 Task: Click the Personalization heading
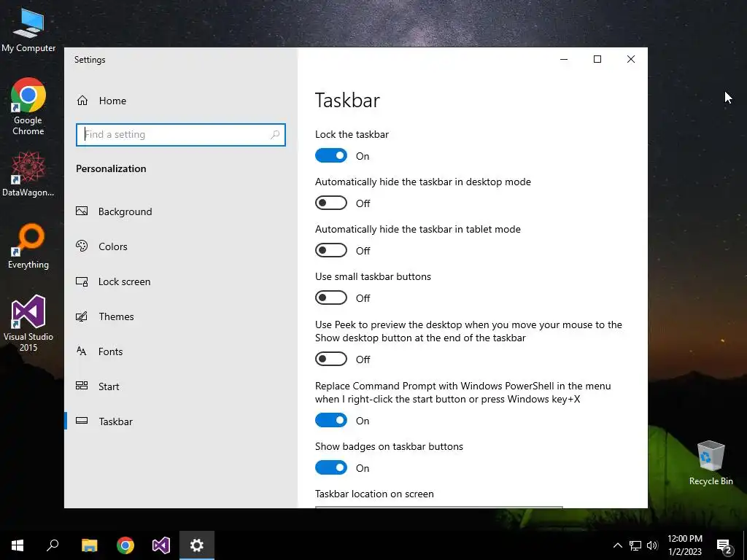pyautogui.click(x=111, y=168)
